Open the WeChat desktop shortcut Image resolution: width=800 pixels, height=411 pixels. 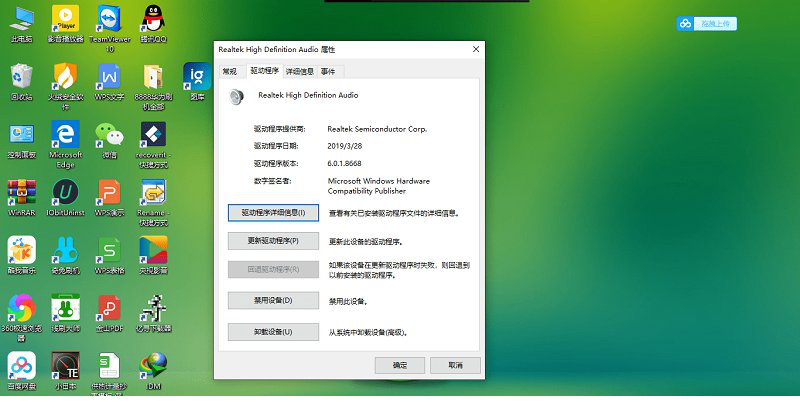click(109, 140)
